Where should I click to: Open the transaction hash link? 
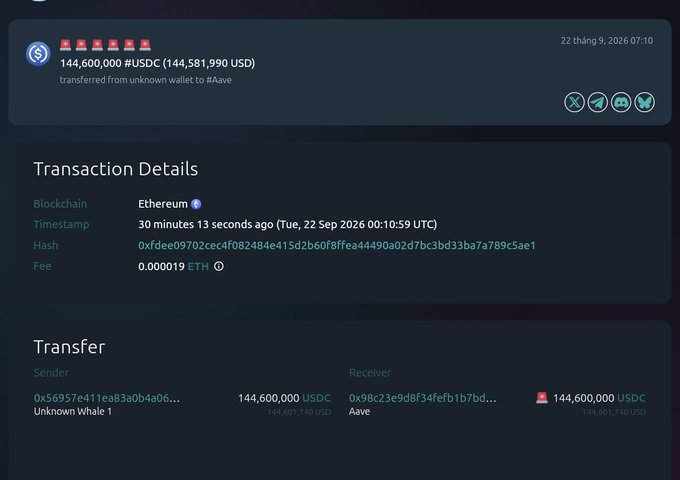(x=337, y=245)
